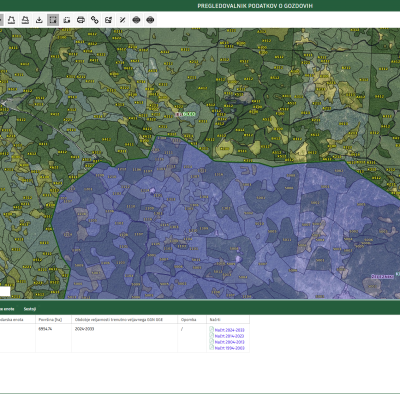Click the print map icon

coord(81,20)
